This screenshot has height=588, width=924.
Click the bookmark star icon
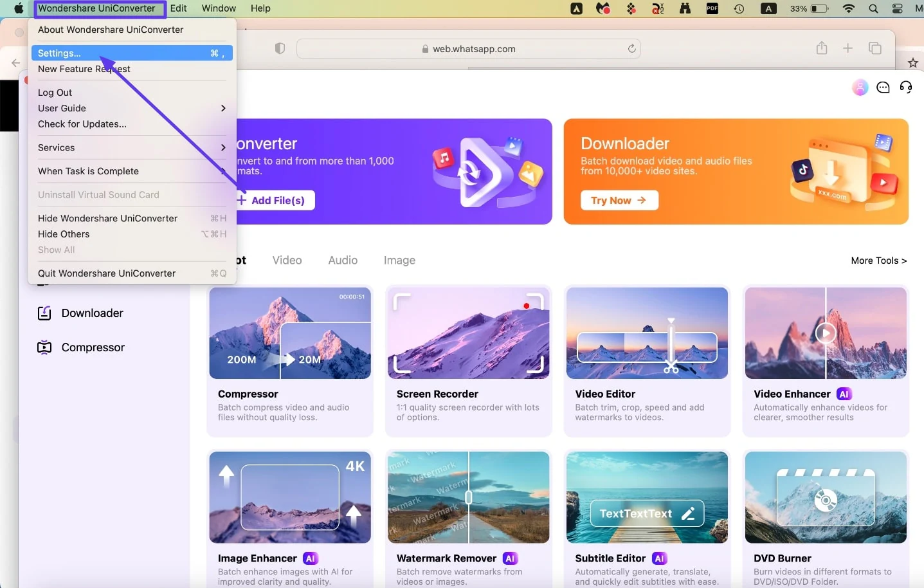pyautogui.click(x=912, y=63)
